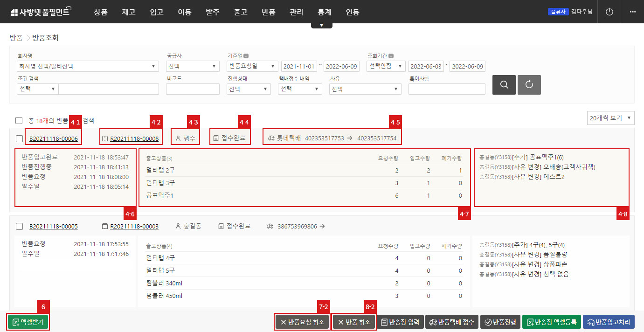Toggle the select-all returns checkbox
Viewport: 644px width, 332px height.
19,120
